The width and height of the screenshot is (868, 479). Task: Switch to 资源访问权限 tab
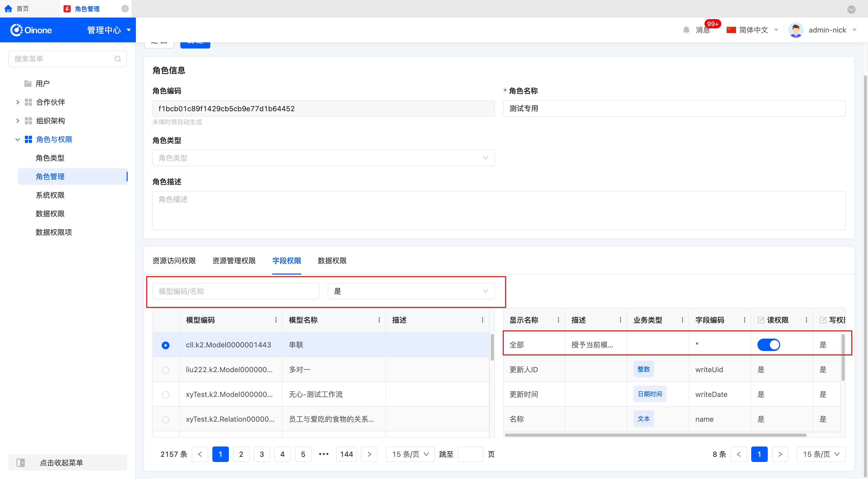pos(174,261)
